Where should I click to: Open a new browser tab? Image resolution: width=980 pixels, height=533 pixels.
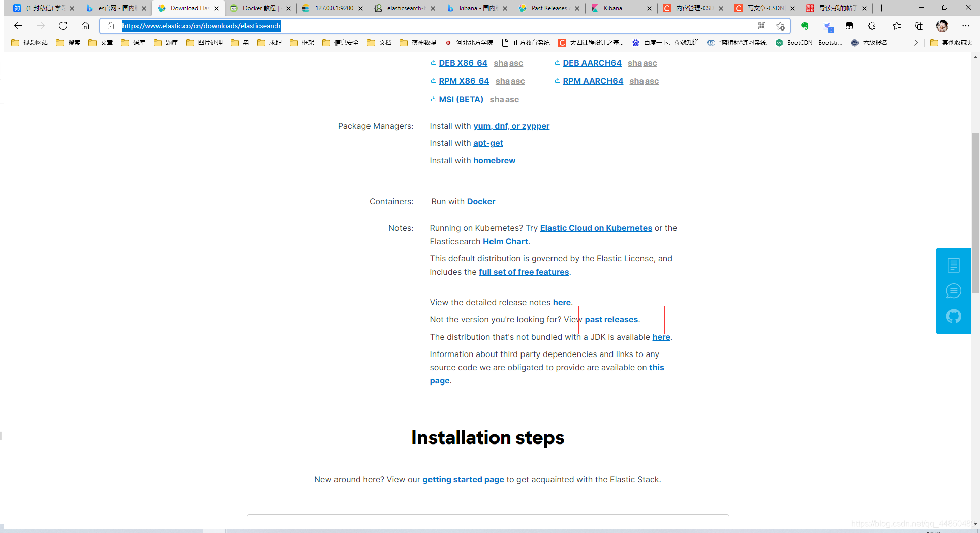tap(882, 8)
